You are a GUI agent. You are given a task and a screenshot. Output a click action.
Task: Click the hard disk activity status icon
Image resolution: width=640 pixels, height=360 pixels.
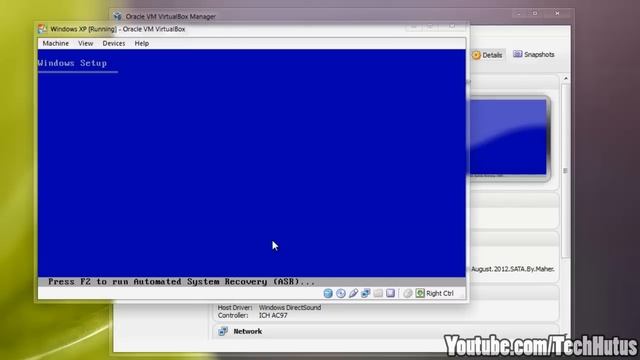click(x=328, y=293)
